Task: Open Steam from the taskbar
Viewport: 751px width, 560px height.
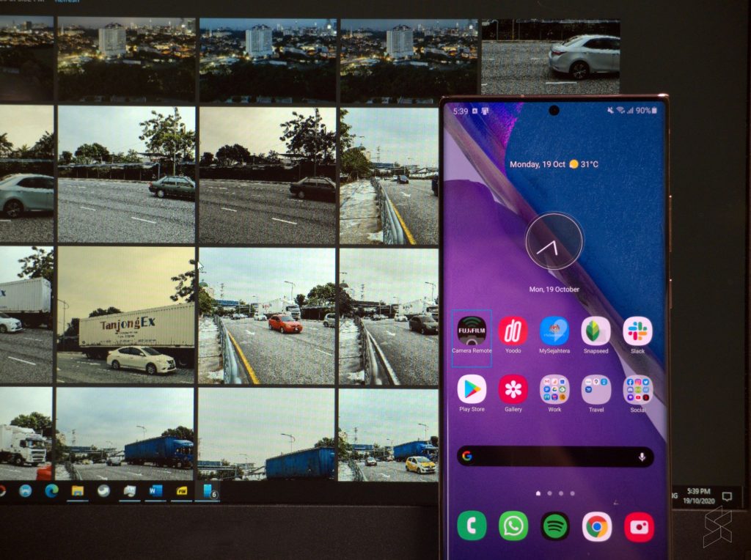Action: pyautogui.click(x=103, y=490)
